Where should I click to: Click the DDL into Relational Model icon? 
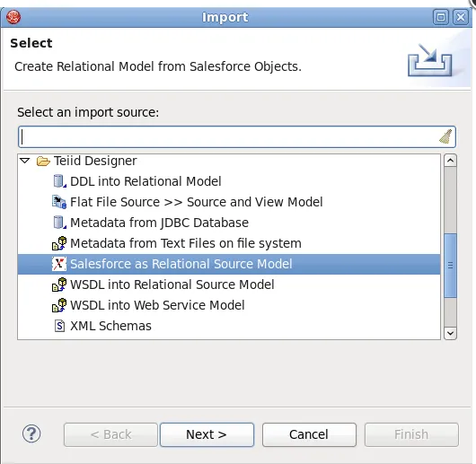tap(59, 181)
